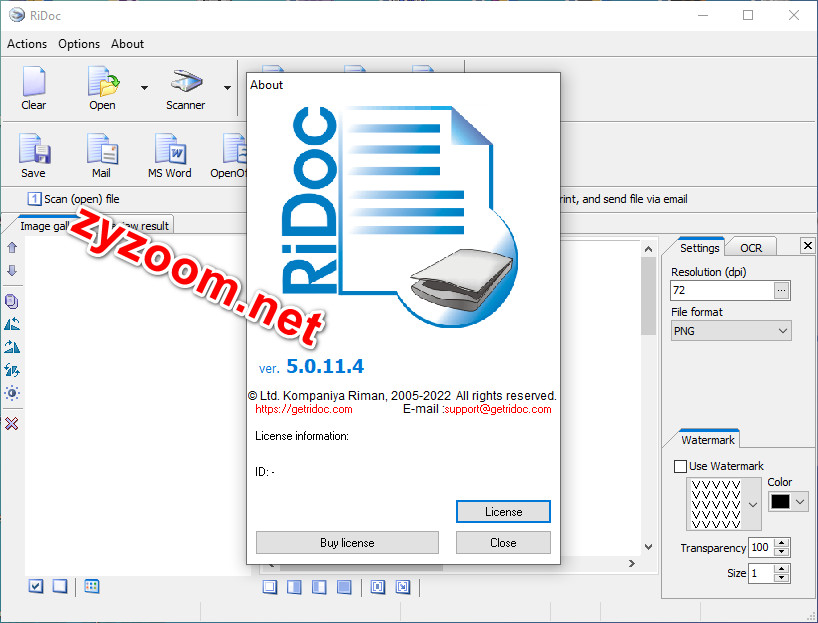This screenshot has width=818, height=623.
Task: Open the About menu
Action: tap(127, 44)
